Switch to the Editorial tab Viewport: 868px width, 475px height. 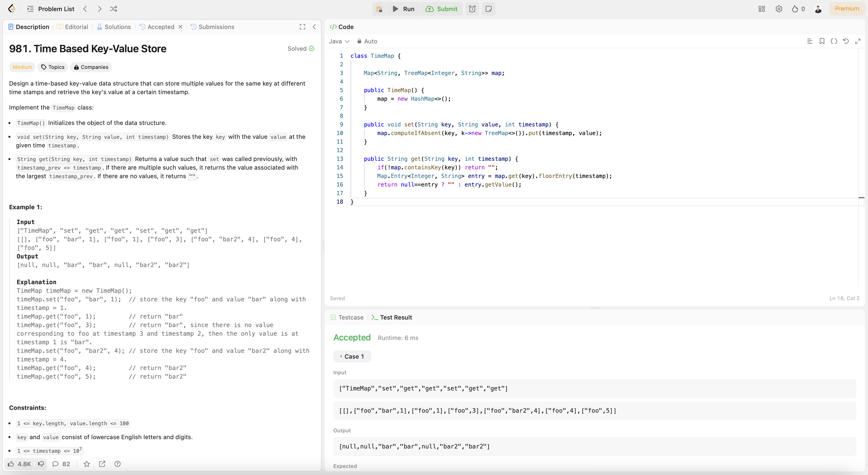point(72,27)
